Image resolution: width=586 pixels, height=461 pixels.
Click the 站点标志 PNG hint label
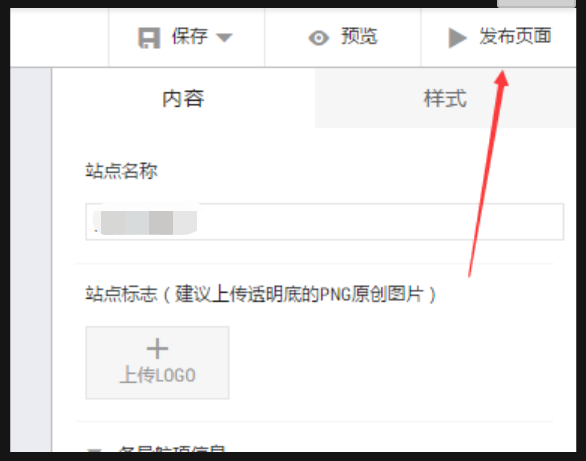(x=260, y=294)
